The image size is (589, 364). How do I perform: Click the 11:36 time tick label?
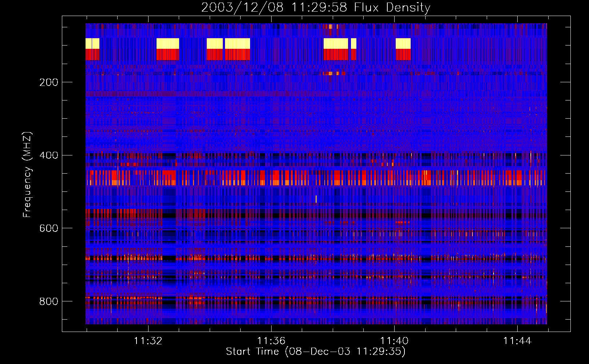coord(271,341)
